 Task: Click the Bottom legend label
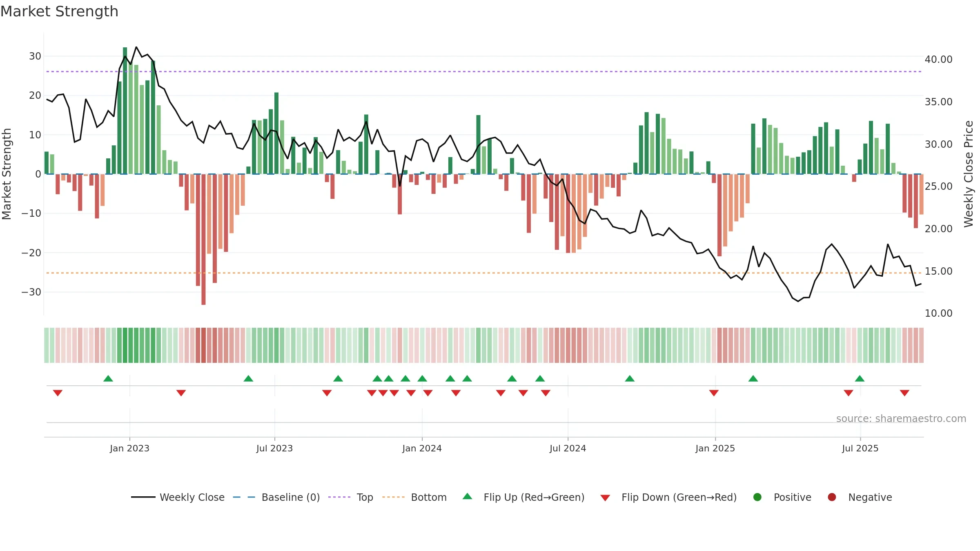[429, 497]
